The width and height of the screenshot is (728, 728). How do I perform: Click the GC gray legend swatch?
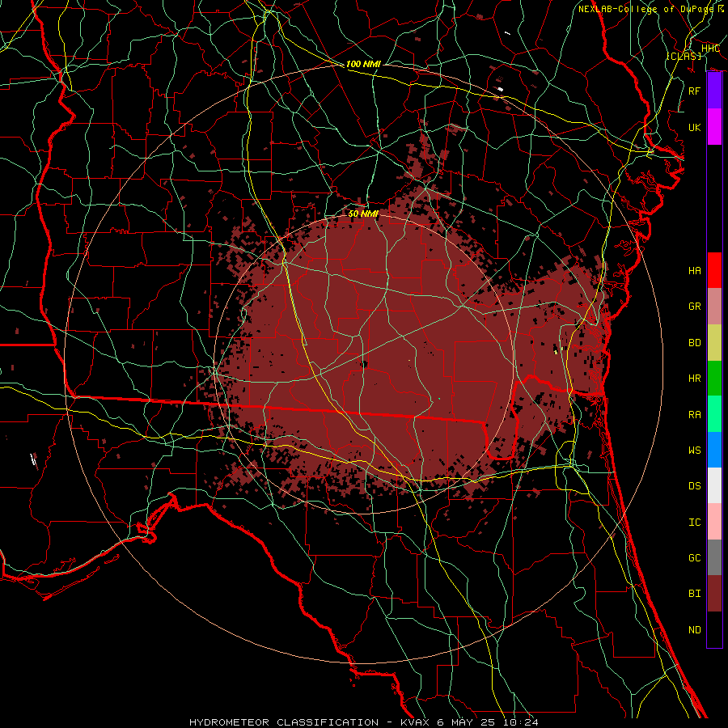point(714,557)
